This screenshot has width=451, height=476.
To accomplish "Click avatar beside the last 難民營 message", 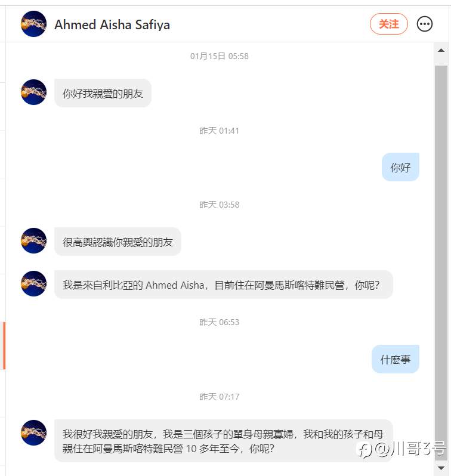I will point(34,432).
